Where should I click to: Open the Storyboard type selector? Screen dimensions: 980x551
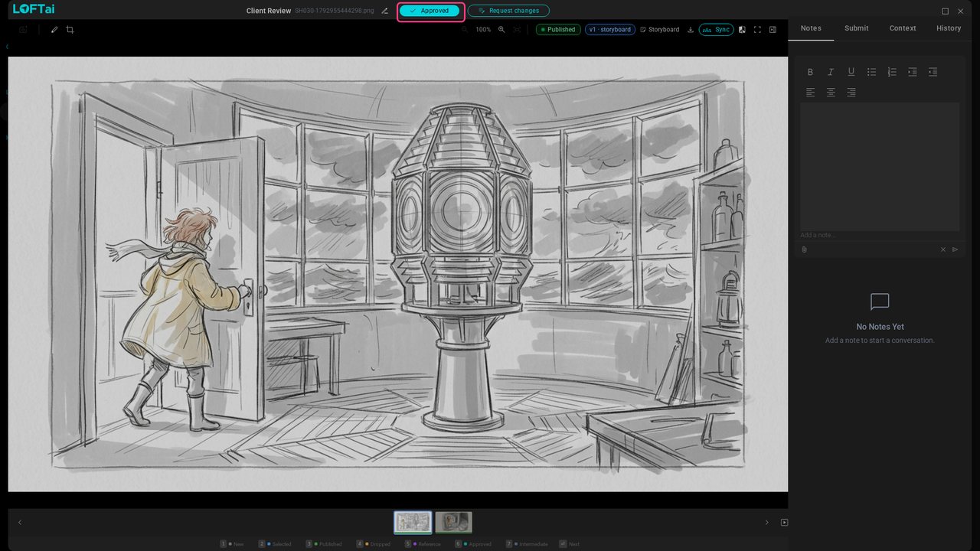[659, 30]
